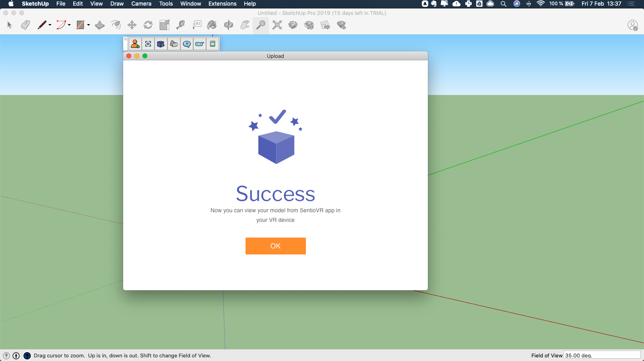Open the File menu
The height and width of the screenshot is (361, 644).
61,4
